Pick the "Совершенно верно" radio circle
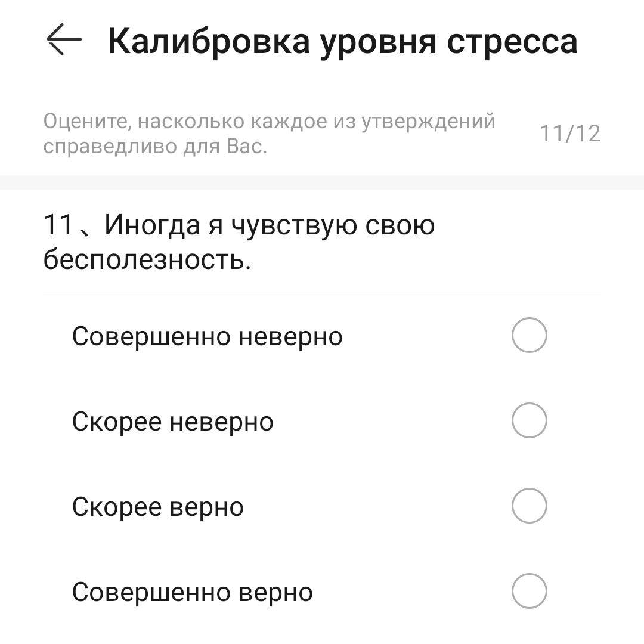Screen dimensions: 644x644 tap(529, 592)
